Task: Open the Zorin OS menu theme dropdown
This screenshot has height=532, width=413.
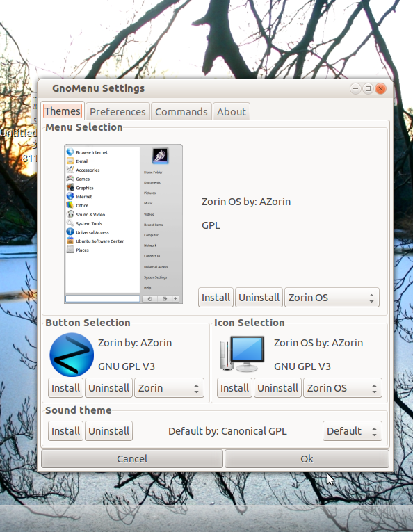Action: pos(332,298)
